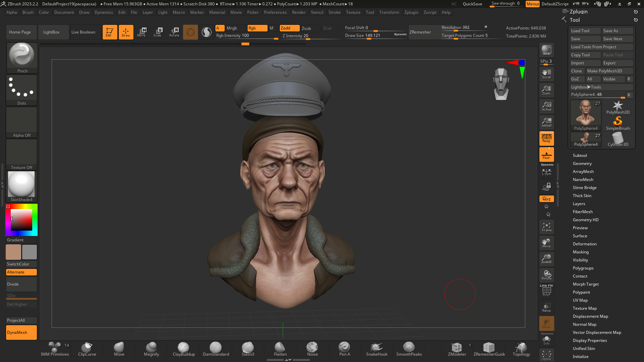Expand the Polypaint section
The image size is (644, 362).
click(x=581, y=292)
